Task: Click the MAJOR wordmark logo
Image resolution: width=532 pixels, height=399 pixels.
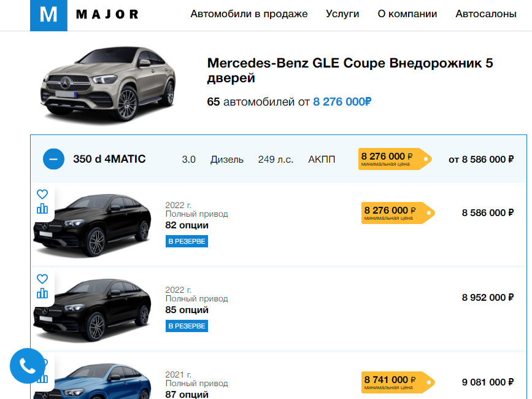Action: pyautogui.click(x=107, y=14)
